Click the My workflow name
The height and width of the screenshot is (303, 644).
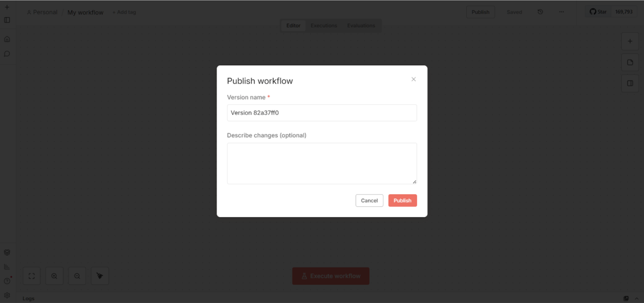point(85,12)
